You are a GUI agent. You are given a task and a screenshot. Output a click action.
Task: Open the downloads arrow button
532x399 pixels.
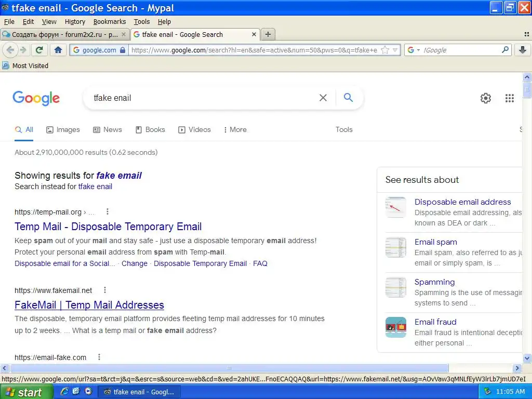[x=523, y=50]
